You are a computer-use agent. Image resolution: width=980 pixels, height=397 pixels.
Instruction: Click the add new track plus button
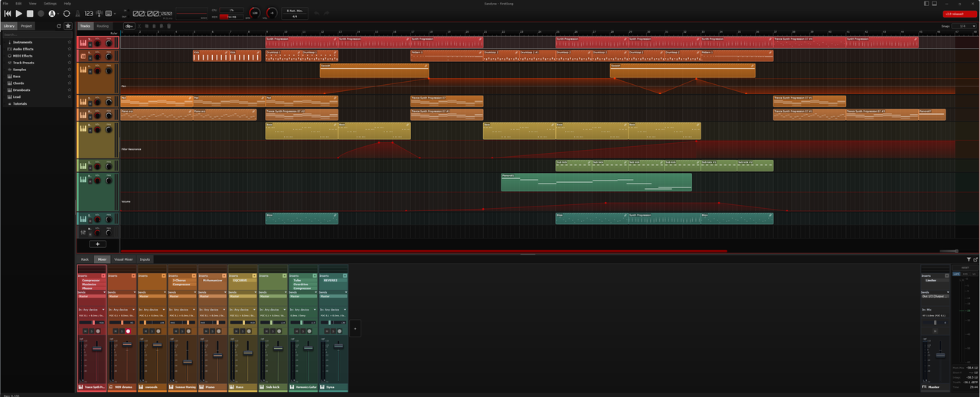coord(97,244)
